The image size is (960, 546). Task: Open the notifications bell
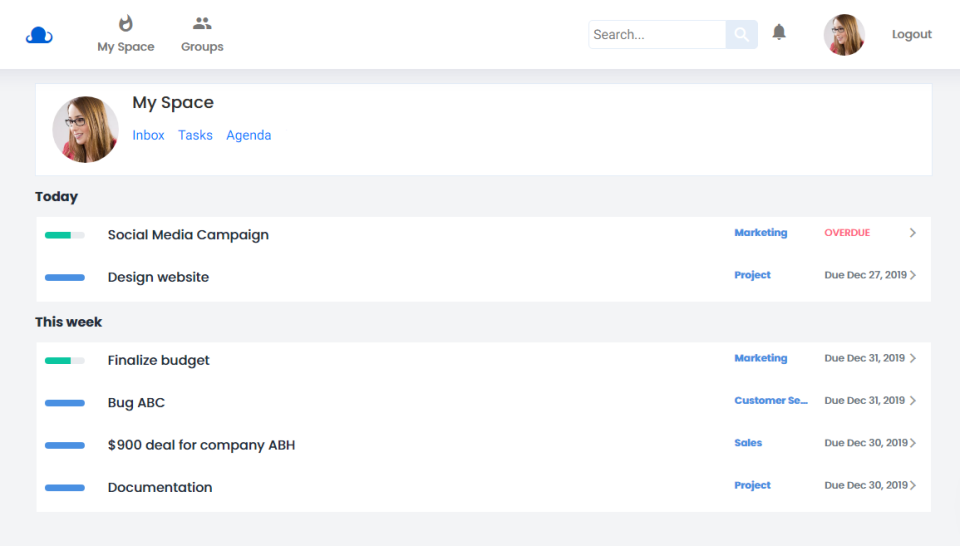[x=779, y=33]
